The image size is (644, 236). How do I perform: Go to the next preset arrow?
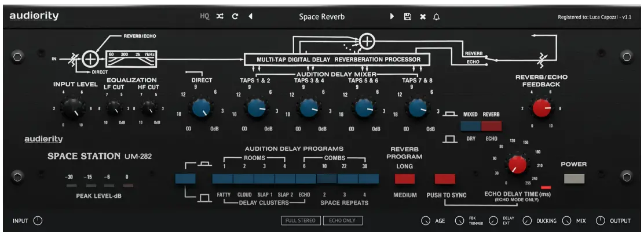point(392,16)
